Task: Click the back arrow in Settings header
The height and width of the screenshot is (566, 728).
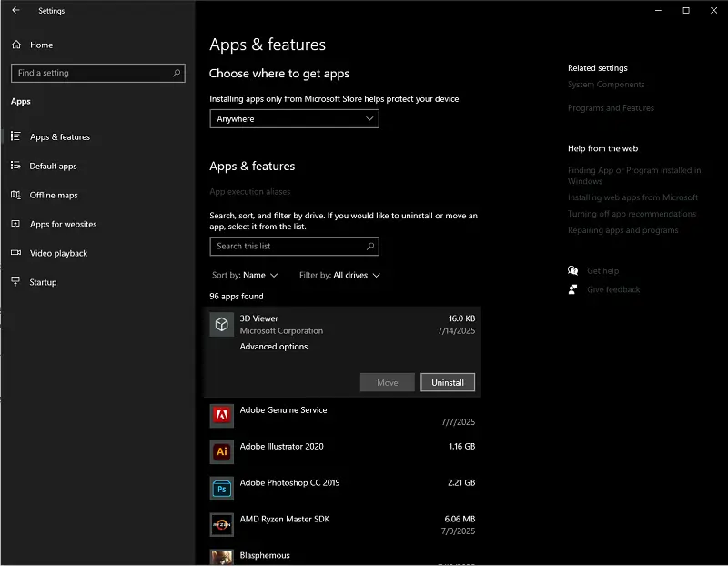Action: pos(15,11)
